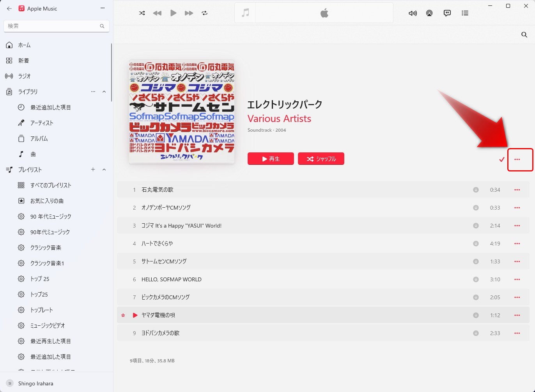Download the track 石丸電気の歌

pyautogui.click(x=476, y=190)
